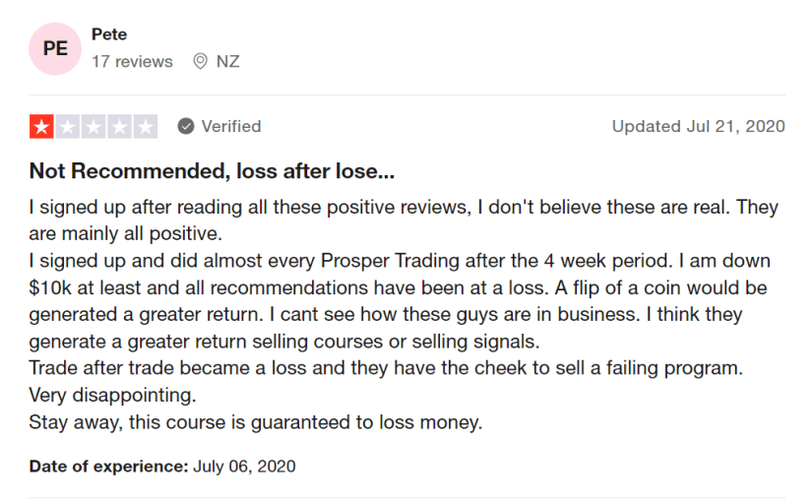View Pete's 17 reviews count
This screenshot has height=504, width=812.
pos(132,62)
